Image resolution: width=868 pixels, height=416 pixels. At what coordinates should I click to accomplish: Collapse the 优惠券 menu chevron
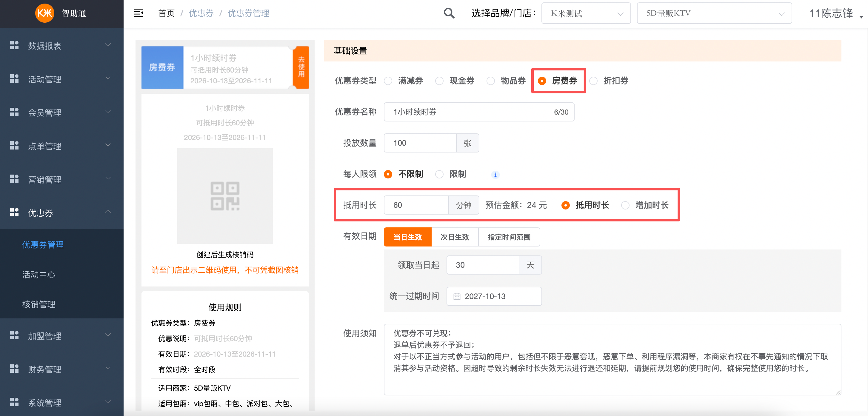(x=108, y=212)
